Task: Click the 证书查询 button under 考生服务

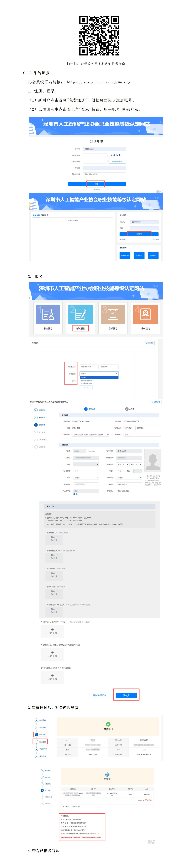Action: (x=153, y=256)
